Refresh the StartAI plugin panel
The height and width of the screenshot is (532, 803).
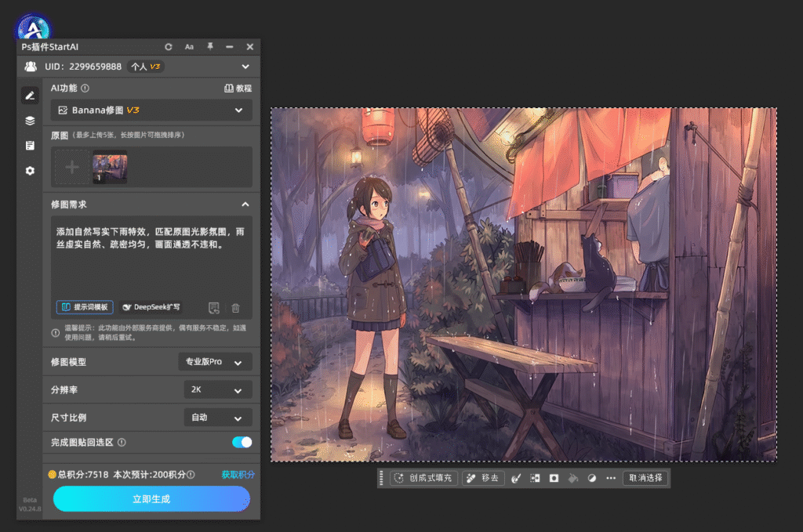tap(169, 46)
